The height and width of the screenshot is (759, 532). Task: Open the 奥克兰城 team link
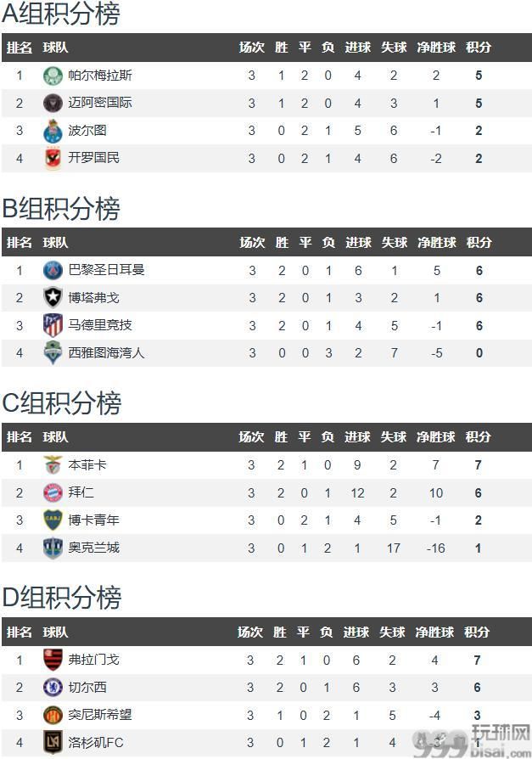[94, 548]
